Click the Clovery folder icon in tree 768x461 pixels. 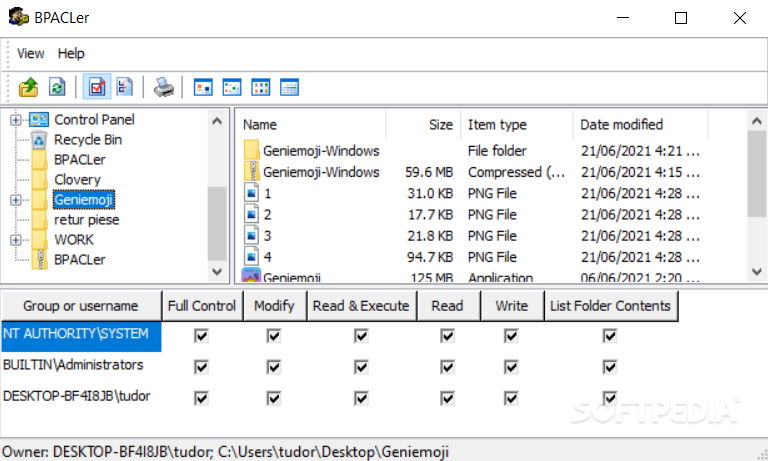click(x=40, y=179)
